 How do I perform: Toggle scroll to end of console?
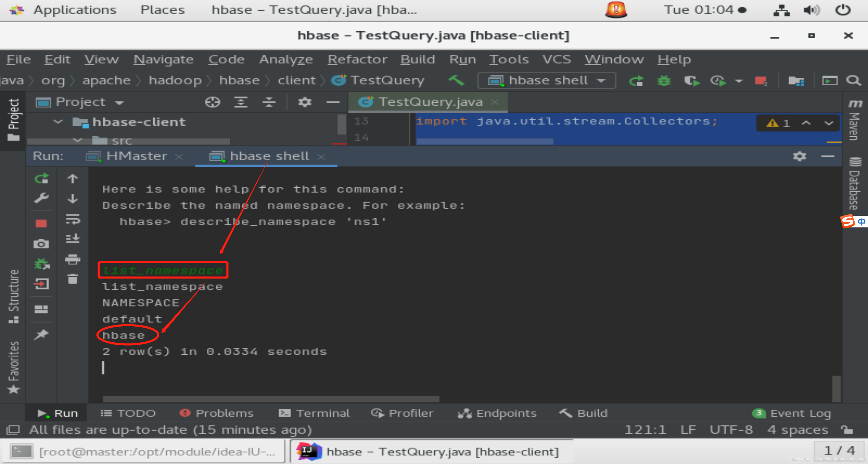coord(73,239)
